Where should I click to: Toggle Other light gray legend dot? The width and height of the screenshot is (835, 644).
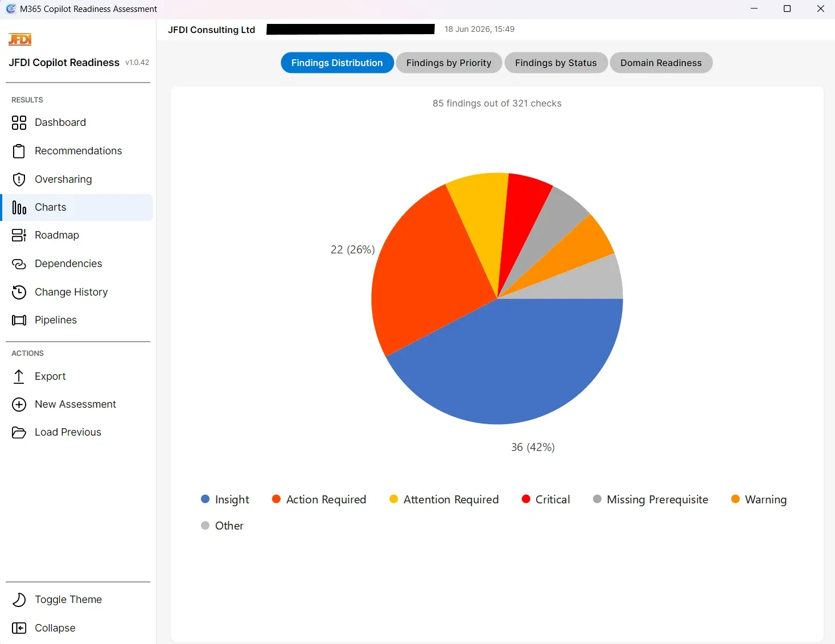pyautogui.click(x=205, y=525)
